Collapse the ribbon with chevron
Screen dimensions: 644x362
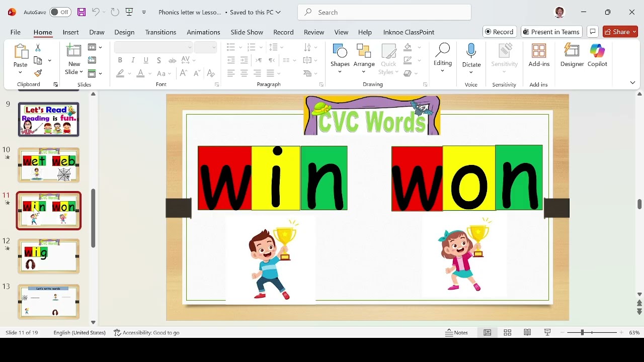tap(633, 82)
